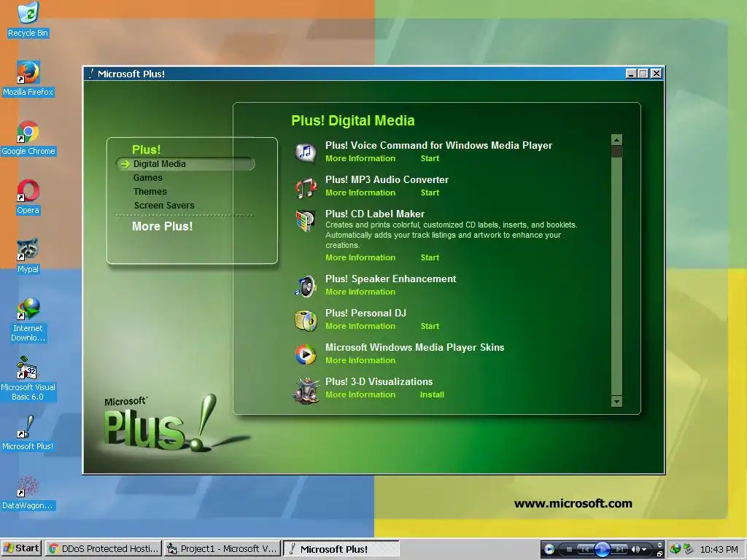The height and width of the screenshot is (560, 747).
Task: Restore Media Player from the taskbar toolbar
Action: click(659, 554)
